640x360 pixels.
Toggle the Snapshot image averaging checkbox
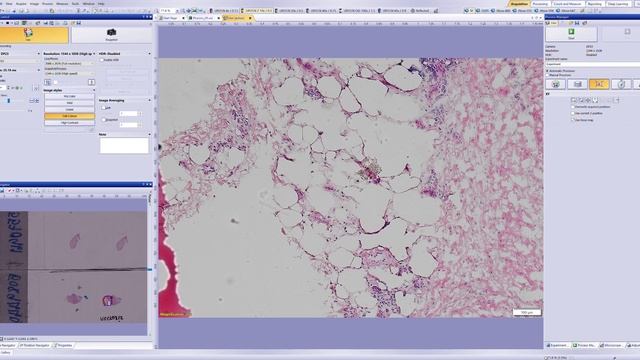click(x=104, y=120)
